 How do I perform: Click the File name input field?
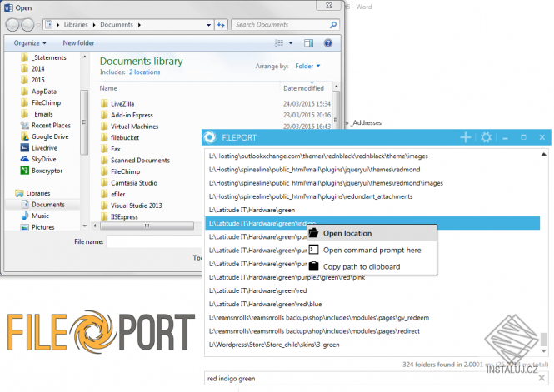[153, 241]
